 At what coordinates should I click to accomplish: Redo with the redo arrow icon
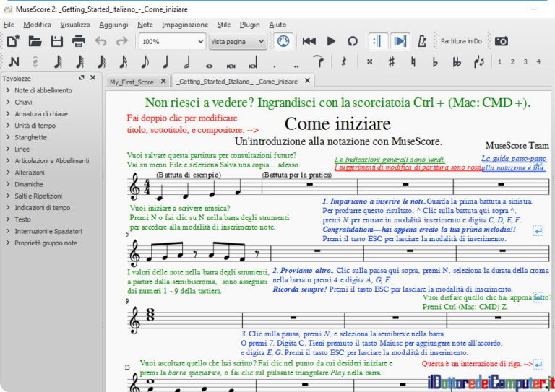(122, 41)
